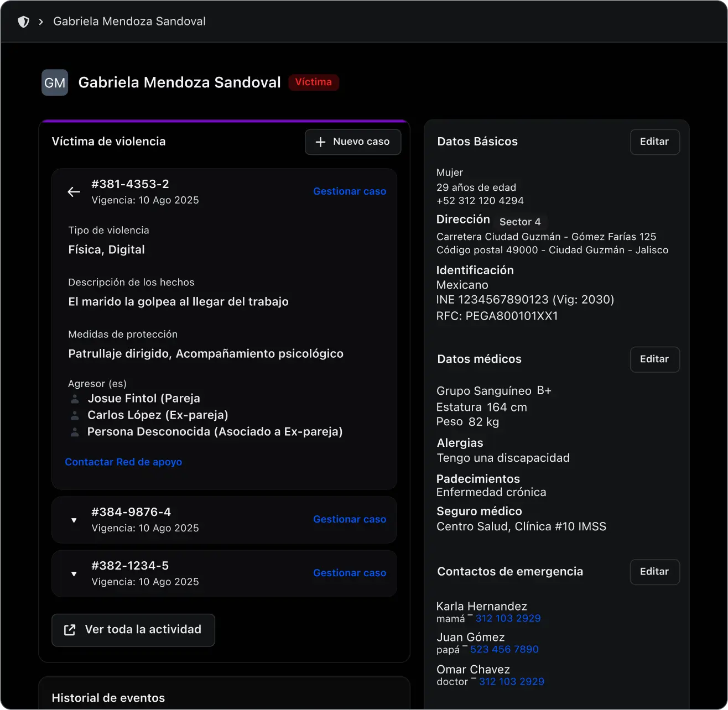Click the plus icon in Nuevo caso
Screen dimensions: 728x710
point(320,142)
